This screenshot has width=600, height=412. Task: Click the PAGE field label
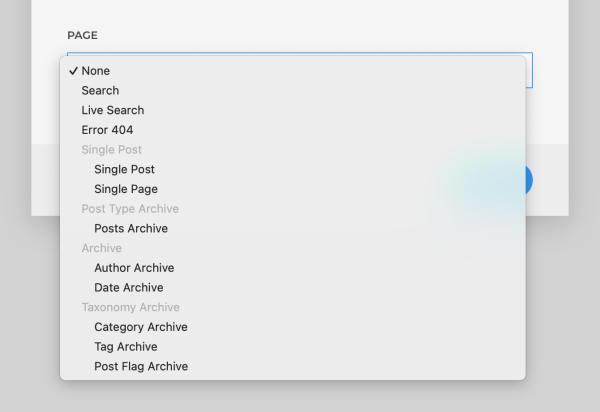pyautogui.click(x=83, y=36)
